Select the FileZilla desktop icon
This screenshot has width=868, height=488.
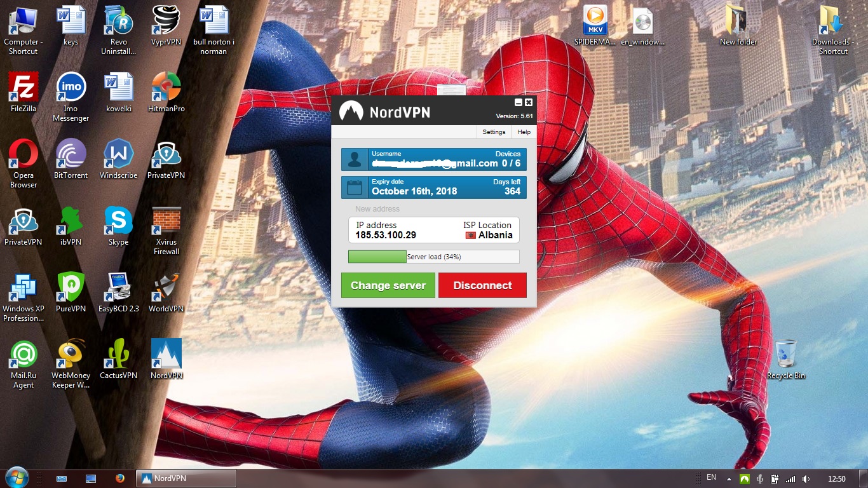[24, 93]
